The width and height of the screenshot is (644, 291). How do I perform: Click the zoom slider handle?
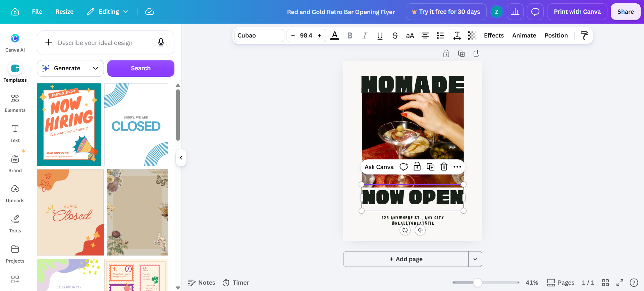click(x=478, y=283)
